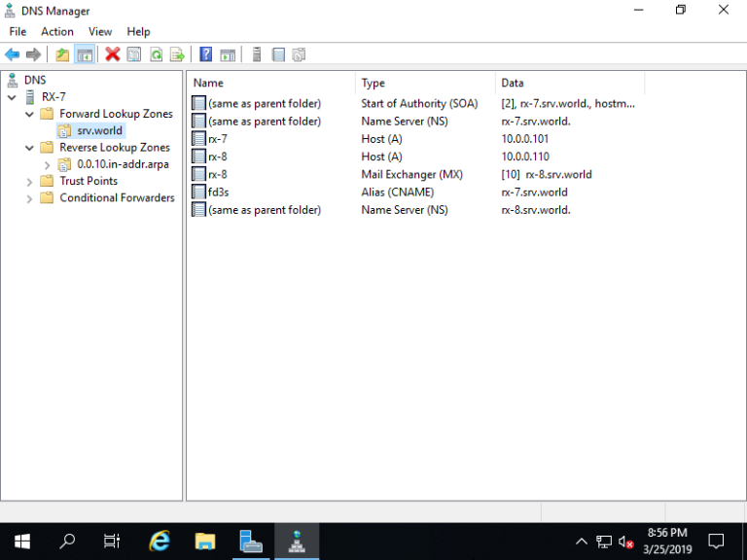Image resolution: width=747 pixels, height=560 pixels.
Task: Click DNS Manager title bar app icon
Action: 10,11
